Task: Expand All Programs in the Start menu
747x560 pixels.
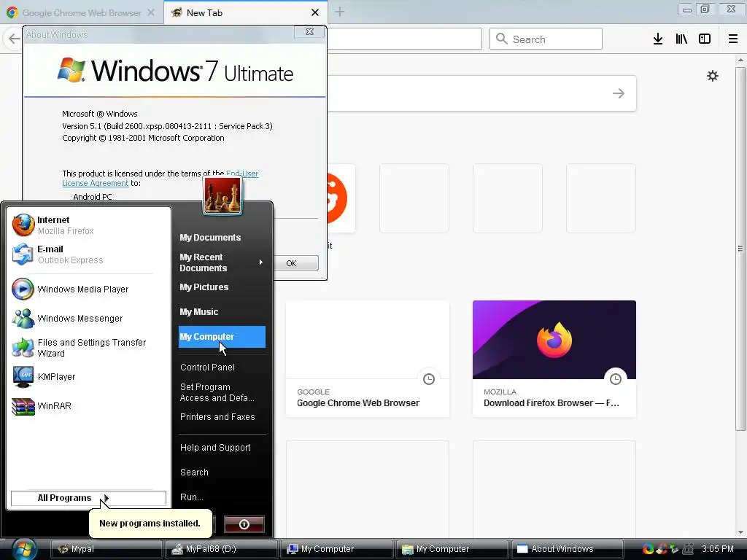Action: coord(88,498)
